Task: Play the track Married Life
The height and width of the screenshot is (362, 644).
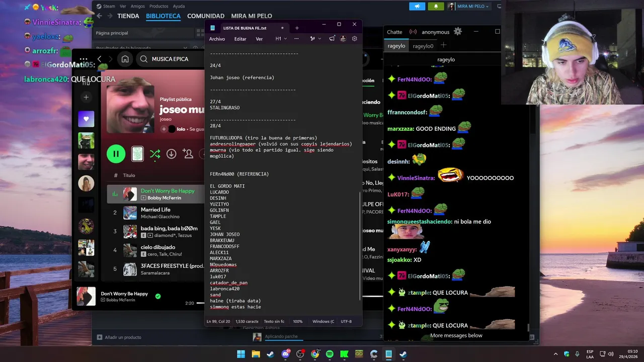Action: (156, 213)
